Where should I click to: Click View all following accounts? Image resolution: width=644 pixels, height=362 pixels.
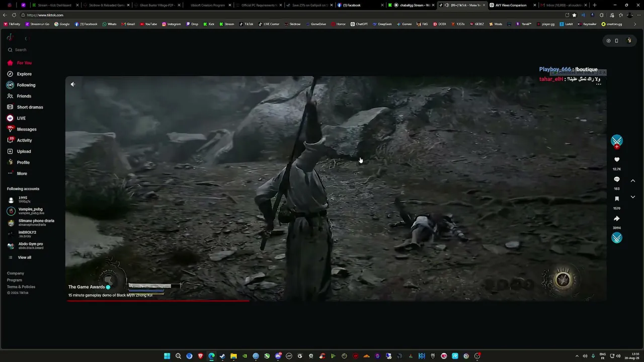24,257
